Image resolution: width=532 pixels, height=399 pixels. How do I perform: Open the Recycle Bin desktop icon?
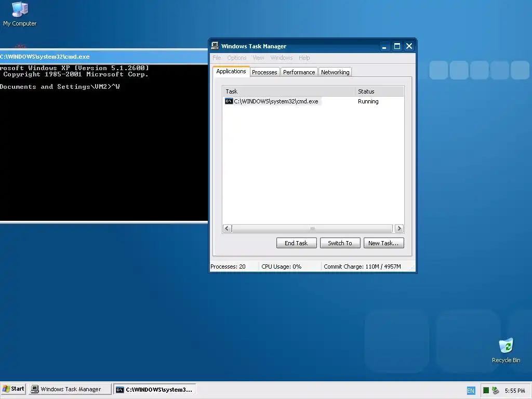[x=506, y=351]
